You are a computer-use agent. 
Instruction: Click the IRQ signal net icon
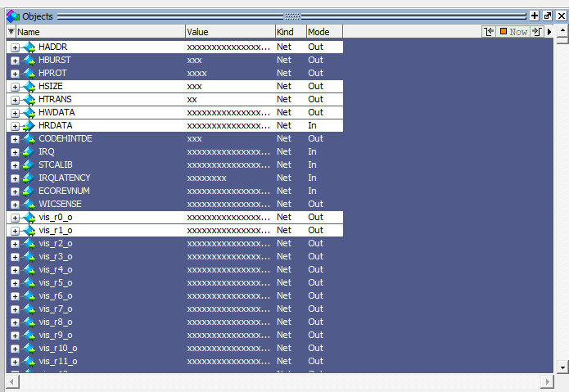[29, 152]
